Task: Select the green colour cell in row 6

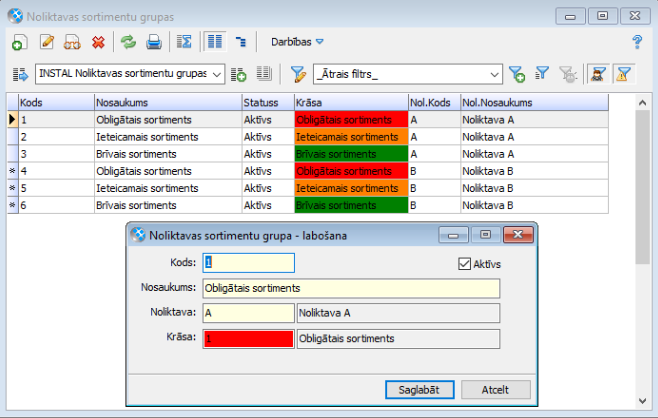Action: tap(351, 205)
